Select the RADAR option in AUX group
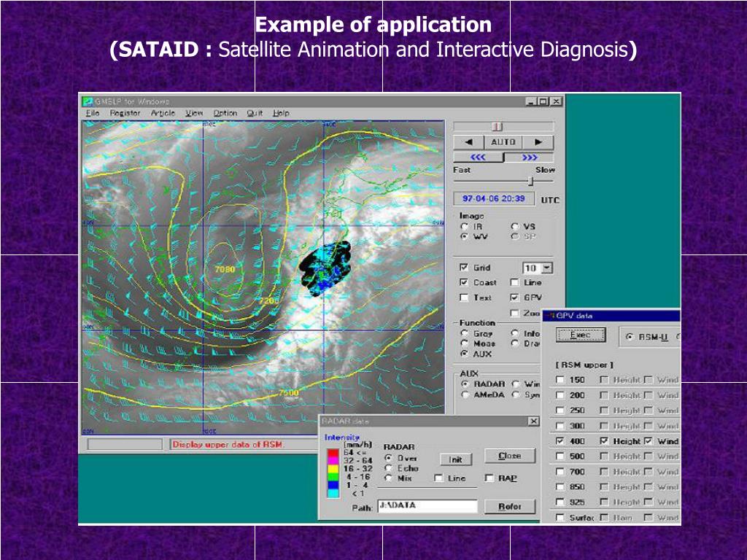This screenshot has height=560, width=747. pyautogui.click(x=465, y=384)
